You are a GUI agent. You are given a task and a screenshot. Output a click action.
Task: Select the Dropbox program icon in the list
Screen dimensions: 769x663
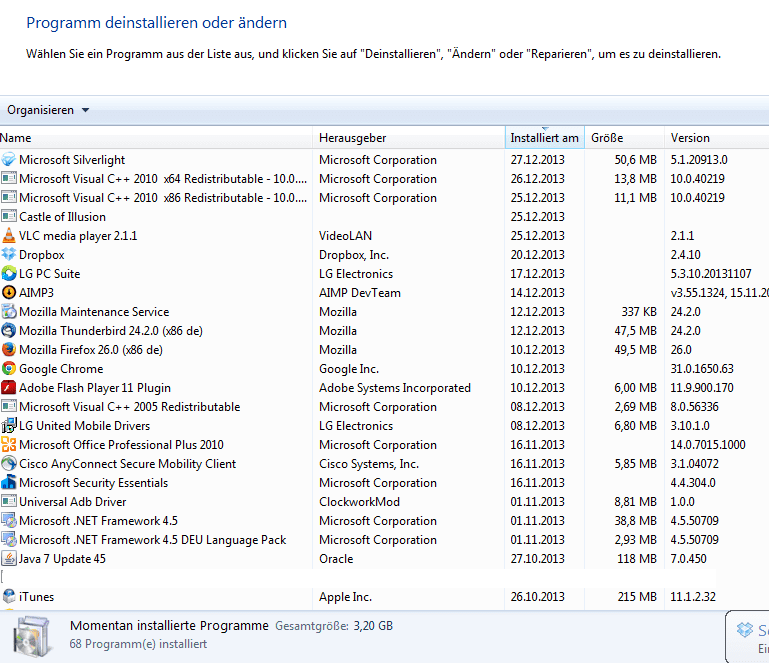click(9, 255)
